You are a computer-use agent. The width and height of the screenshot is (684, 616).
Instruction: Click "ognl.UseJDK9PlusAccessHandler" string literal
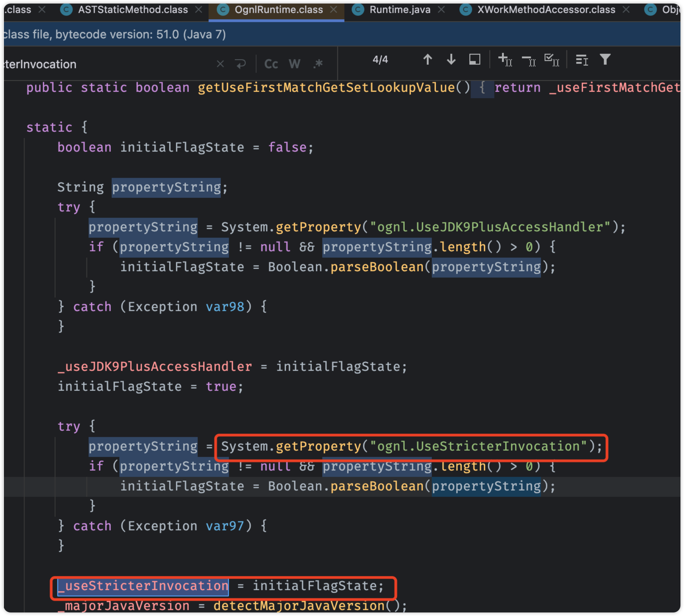(490, 227)
